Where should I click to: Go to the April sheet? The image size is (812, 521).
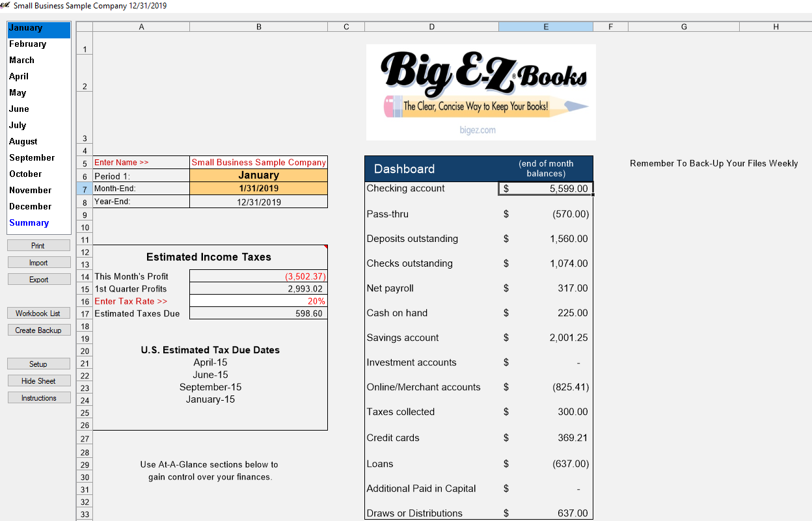pyautogui.click(x=19, y=76)
